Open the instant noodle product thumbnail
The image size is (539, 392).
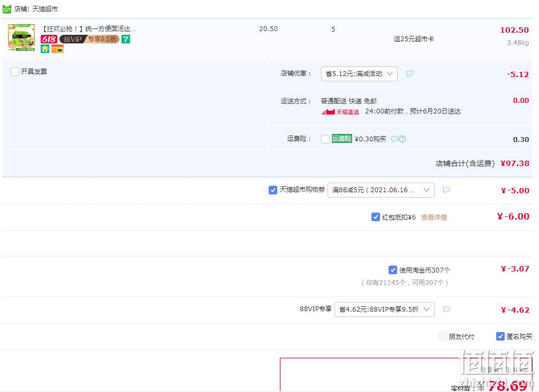(21, 37)
